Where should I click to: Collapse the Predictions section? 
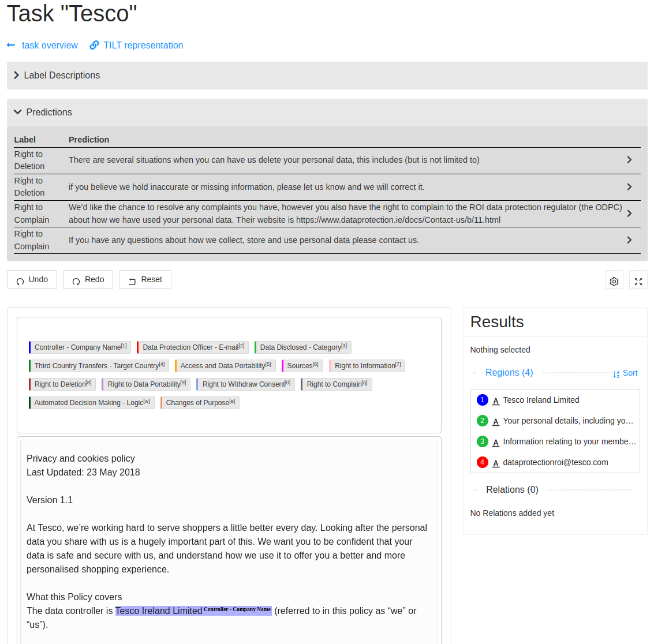tap(327, 113)
